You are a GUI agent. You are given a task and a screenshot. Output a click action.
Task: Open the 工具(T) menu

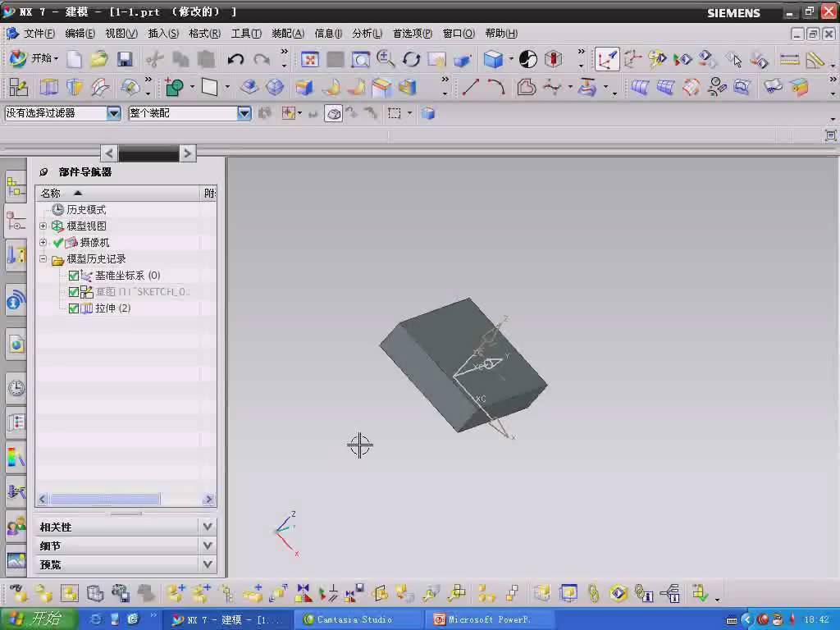point(246,33)
